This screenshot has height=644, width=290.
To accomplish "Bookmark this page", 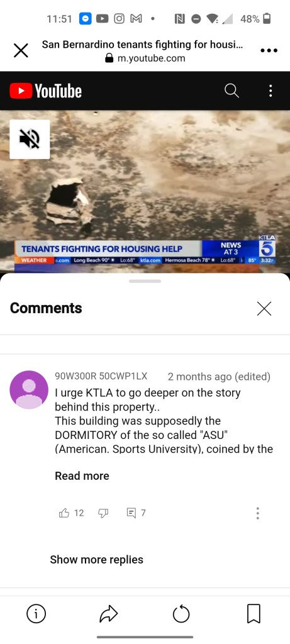I will point(254,614).
